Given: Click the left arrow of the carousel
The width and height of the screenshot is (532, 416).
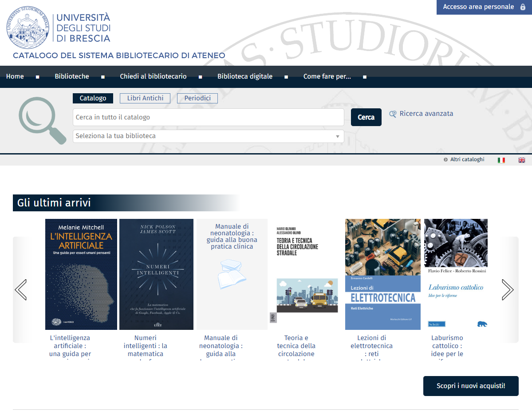Looking at the screenshot, I should click(x=20, y=289).
